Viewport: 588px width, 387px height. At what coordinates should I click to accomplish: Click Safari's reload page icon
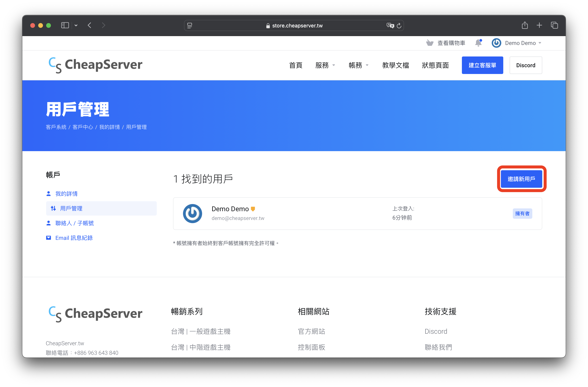[x=399, y=25]
